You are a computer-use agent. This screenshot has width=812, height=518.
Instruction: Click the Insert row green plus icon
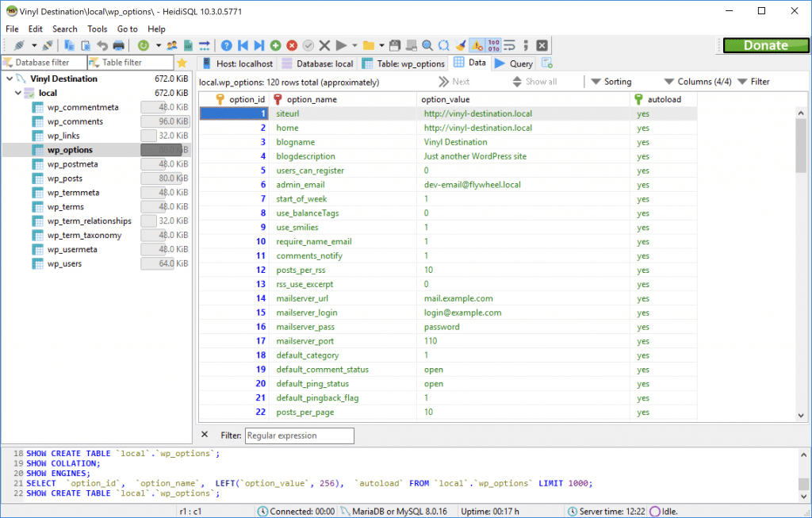[x=275, y=45]
